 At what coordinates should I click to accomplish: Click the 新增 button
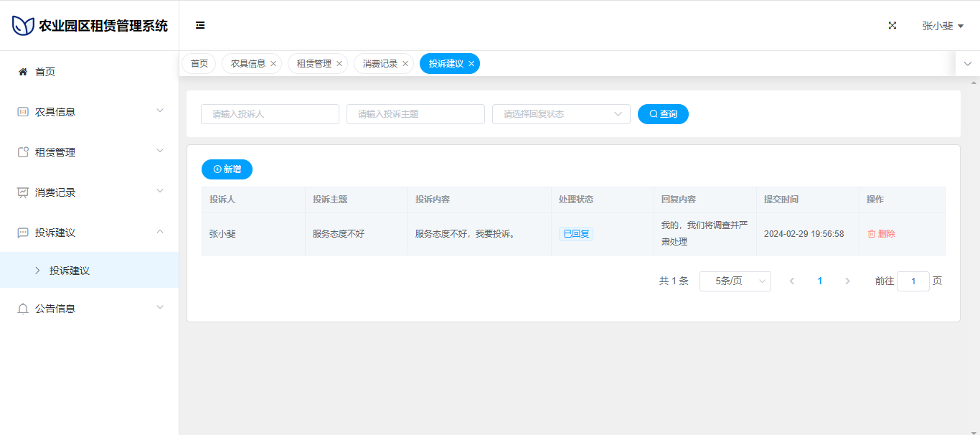(x=227, y=169)
